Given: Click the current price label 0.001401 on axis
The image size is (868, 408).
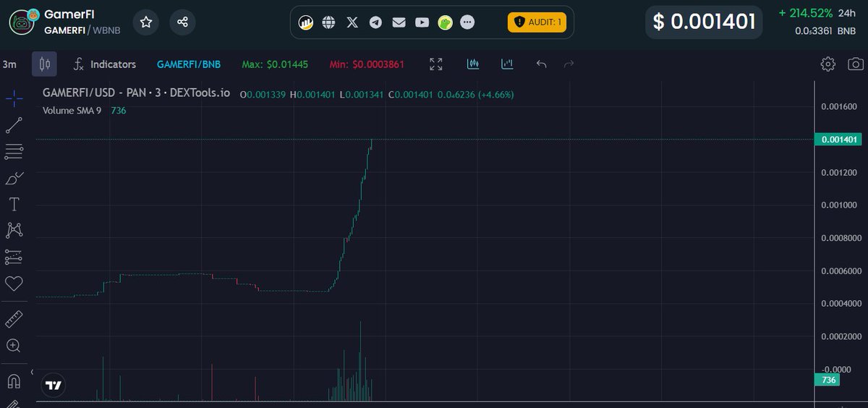Looking at the screenshot, I should 837,140.
